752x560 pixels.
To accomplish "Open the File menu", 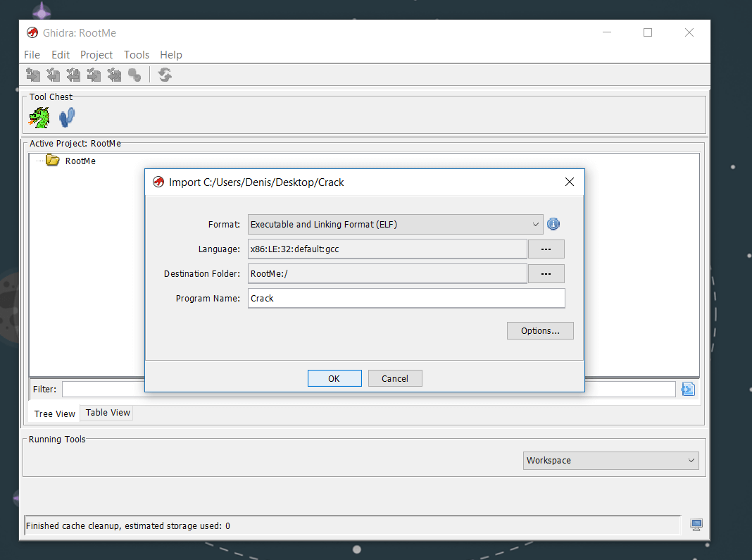I will click(x=32, y=55).
